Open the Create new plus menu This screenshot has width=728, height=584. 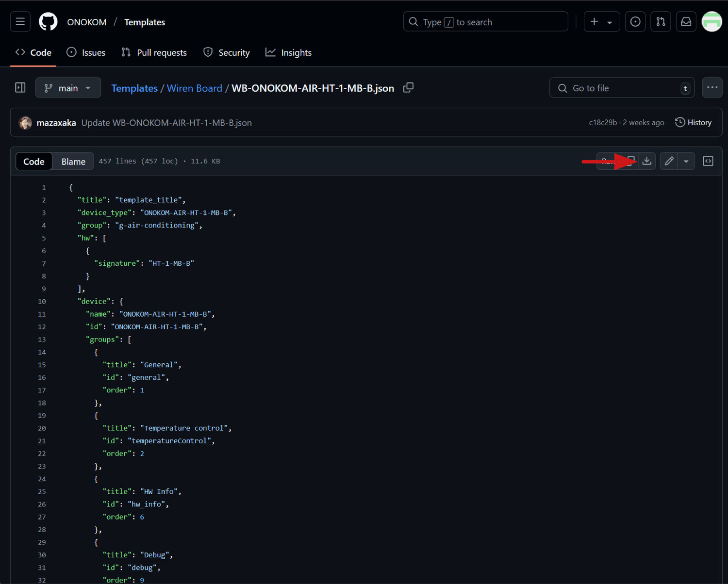click(x=602, y=22)
